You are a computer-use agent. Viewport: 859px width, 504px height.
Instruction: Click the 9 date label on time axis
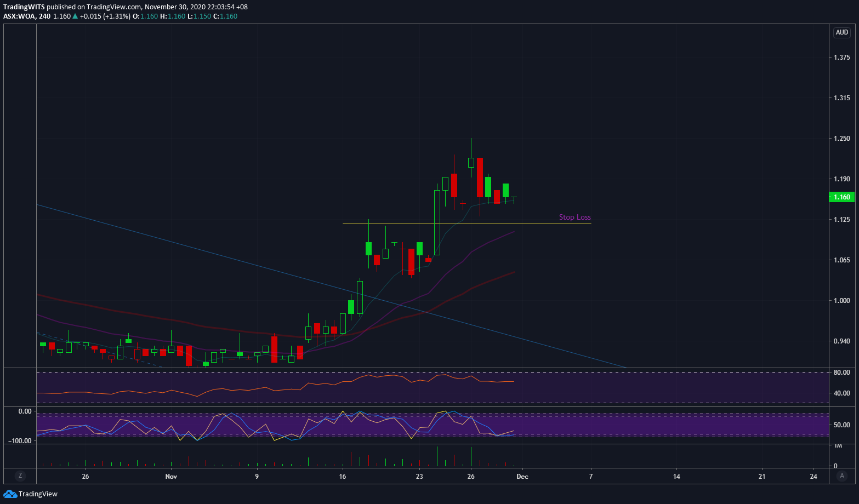257,477
